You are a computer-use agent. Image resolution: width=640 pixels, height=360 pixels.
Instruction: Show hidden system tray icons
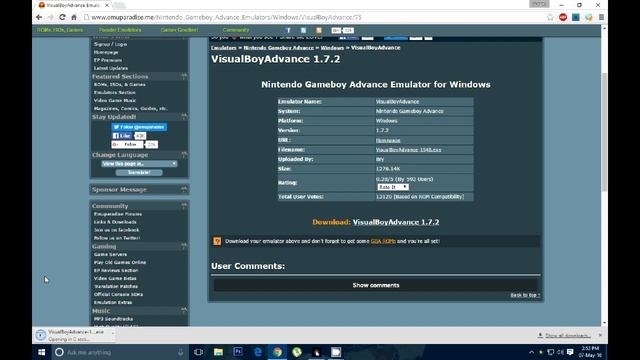pyautogui.click(x=531, y=352)
